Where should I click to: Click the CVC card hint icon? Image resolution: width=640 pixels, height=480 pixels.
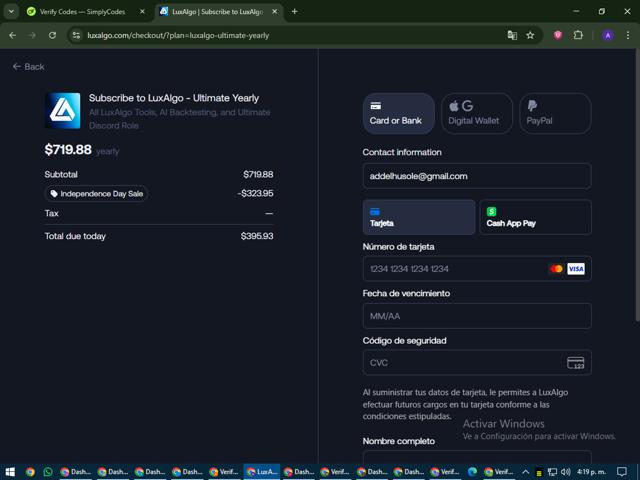tap(576, 362)
